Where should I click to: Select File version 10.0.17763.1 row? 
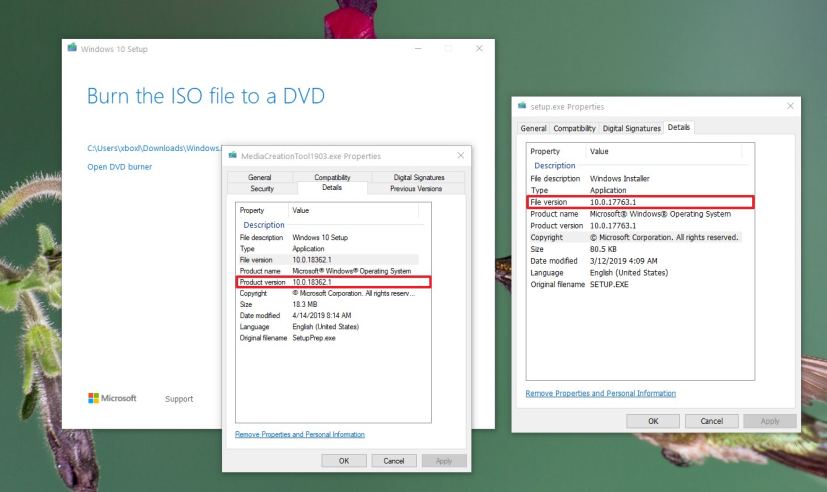pyautogui.click(x=640, y=202)
